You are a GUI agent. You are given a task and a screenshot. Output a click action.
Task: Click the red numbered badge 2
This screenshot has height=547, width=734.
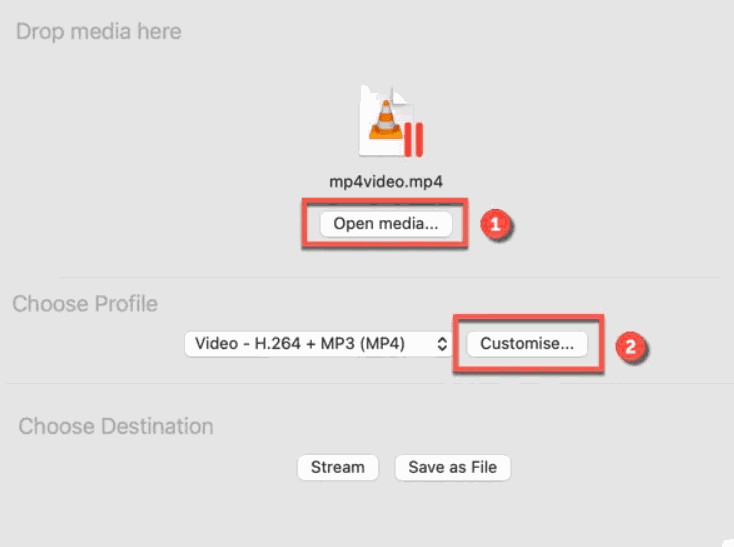pos(631,347)
